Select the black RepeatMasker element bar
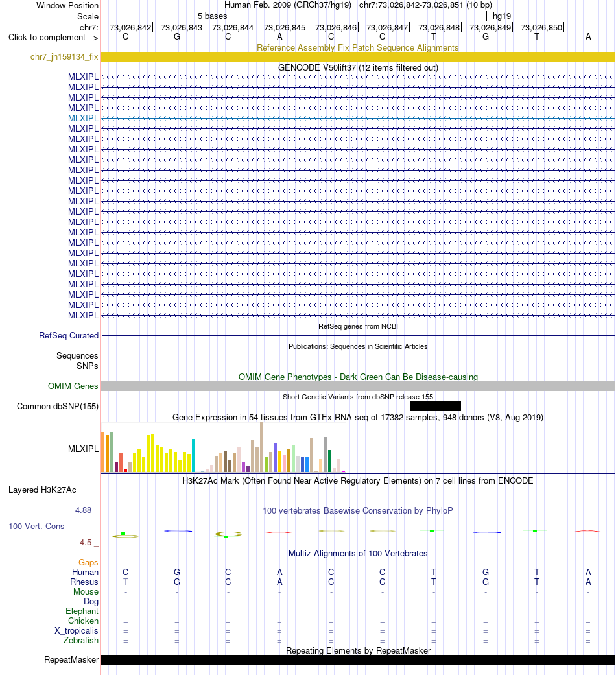 tap(358, 660)
